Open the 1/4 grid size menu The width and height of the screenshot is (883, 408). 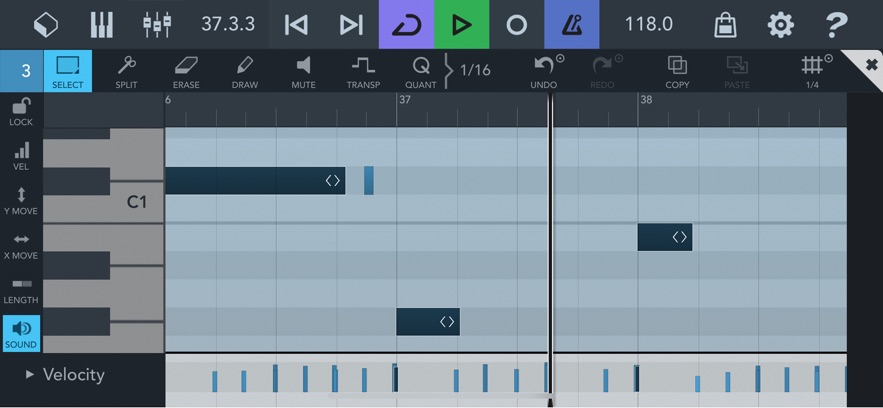812,71
